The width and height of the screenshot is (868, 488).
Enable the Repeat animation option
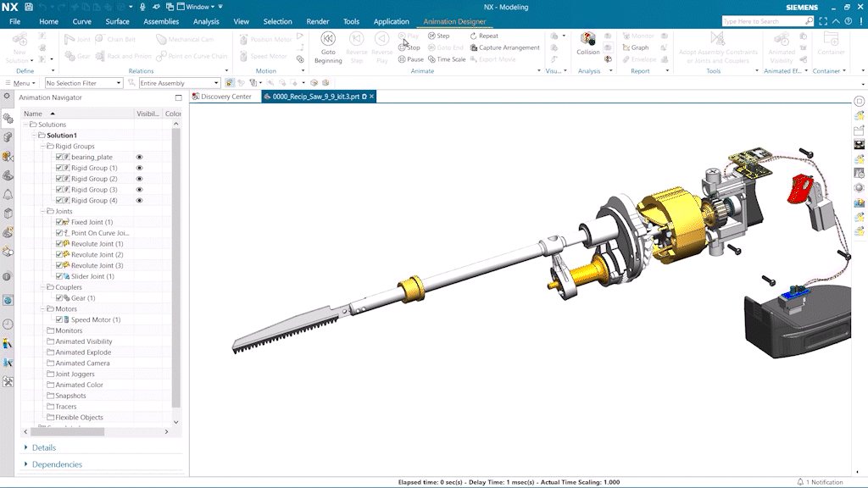pyautogui.click(x=484, y=36)
